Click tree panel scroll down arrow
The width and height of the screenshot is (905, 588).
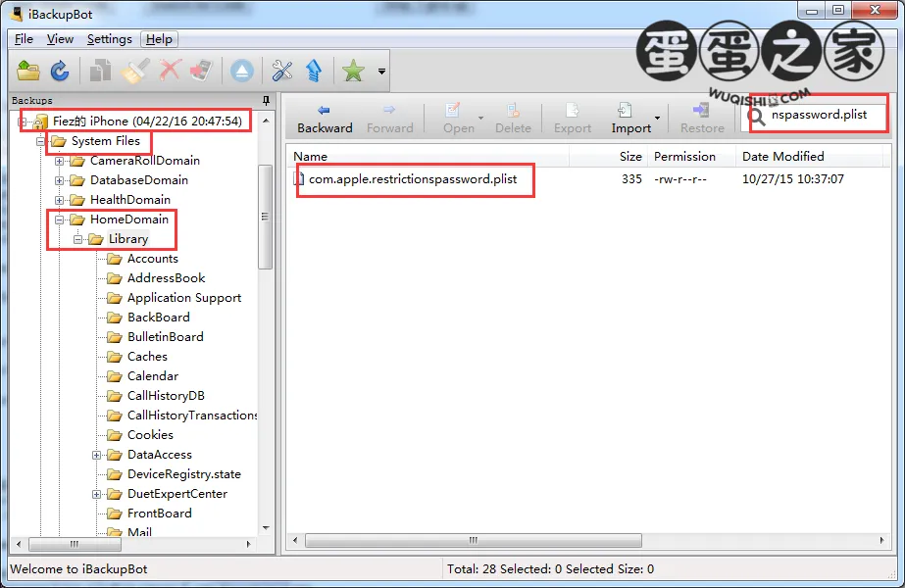coord(266,528)
